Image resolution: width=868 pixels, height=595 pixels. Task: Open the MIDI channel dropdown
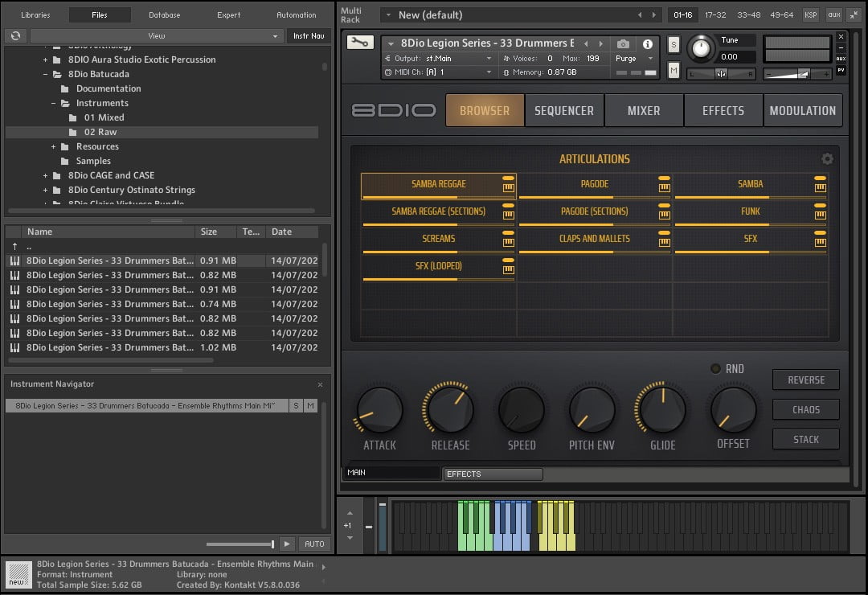(x=438, y=72)
